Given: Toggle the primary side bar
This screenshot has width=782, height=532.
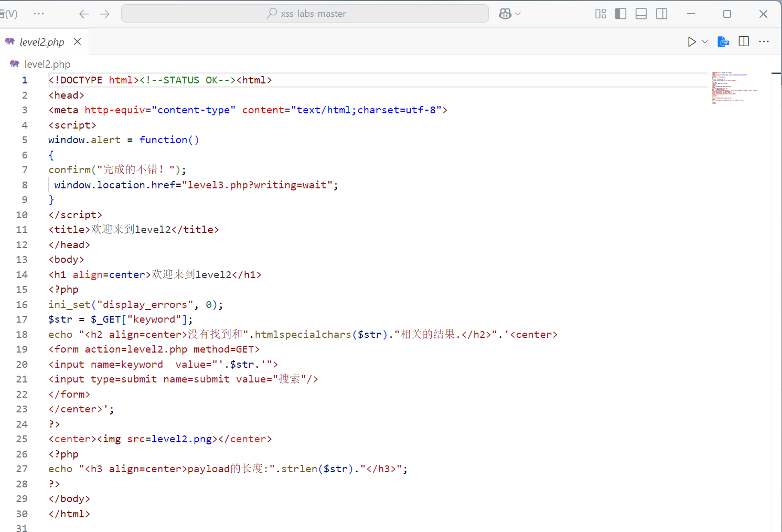Looking at the screenshot, I should pyautogui.click(x=620, y=14).
